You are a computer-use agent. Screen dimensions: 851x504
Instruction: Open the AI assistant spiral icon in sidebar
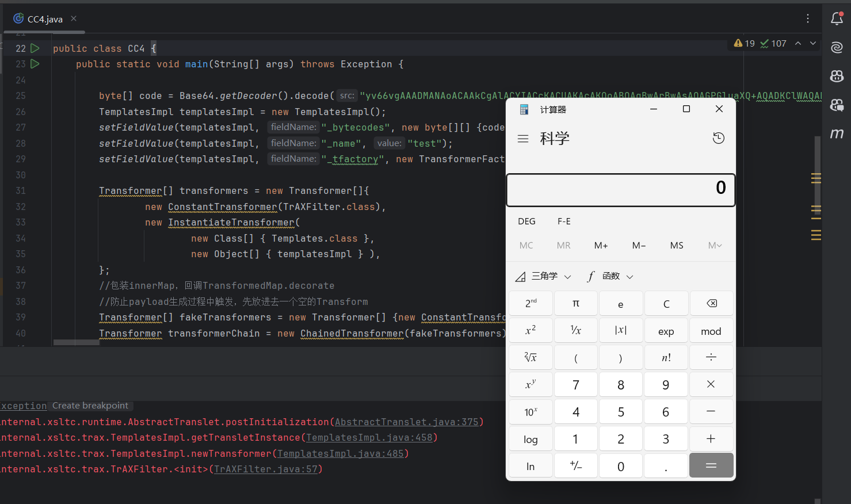[837, 47]
